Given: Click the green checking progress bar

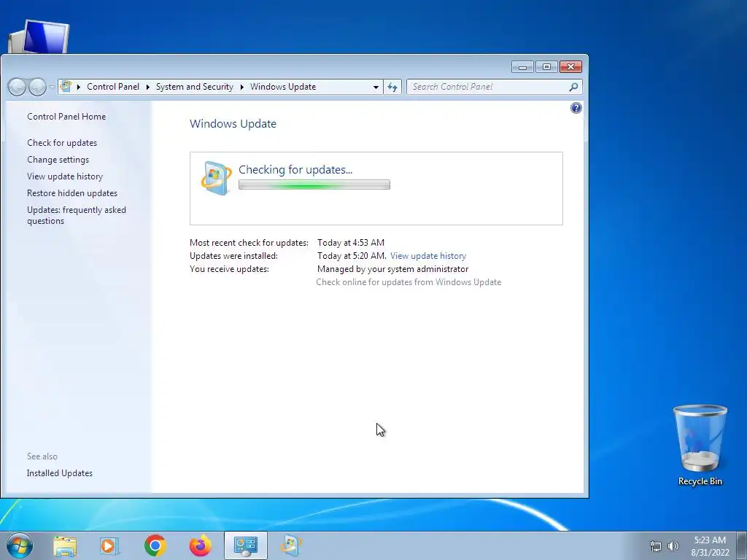Looking at the screenshot, I should pyautogui.click(x=314, y=184).
